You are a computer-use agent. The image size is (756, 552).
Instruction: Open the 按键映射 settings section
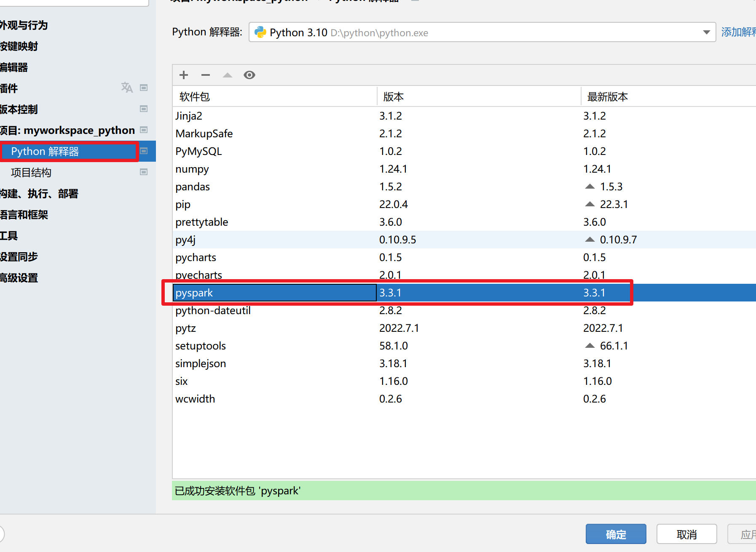[19, 46]
